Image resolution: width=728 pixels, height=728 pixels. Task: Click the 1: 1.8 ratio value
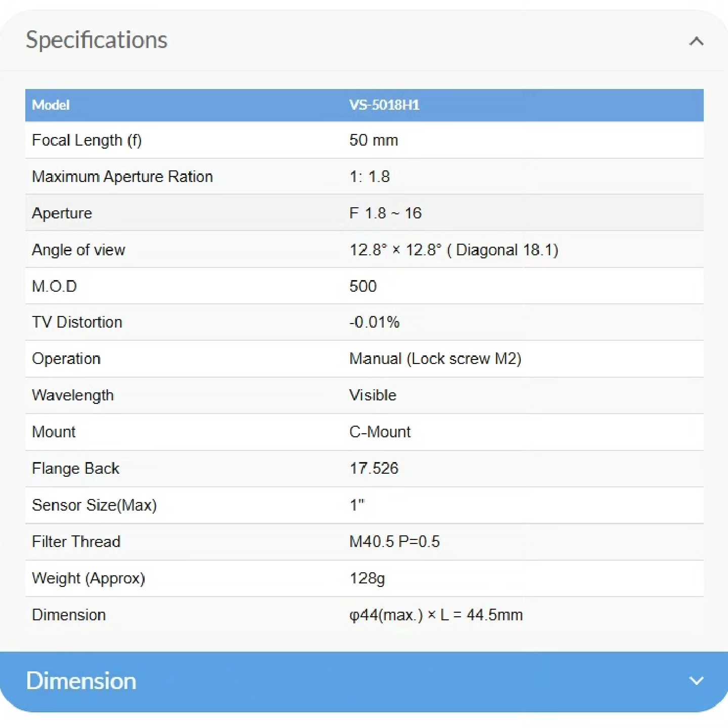click(370, 176)
